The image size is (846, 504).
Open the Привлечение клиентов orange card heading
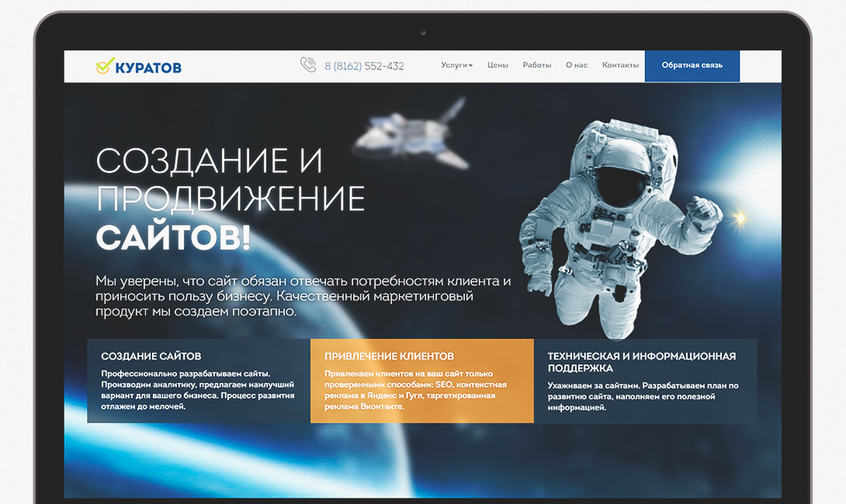pyautogui.click(x=389, y=357)
